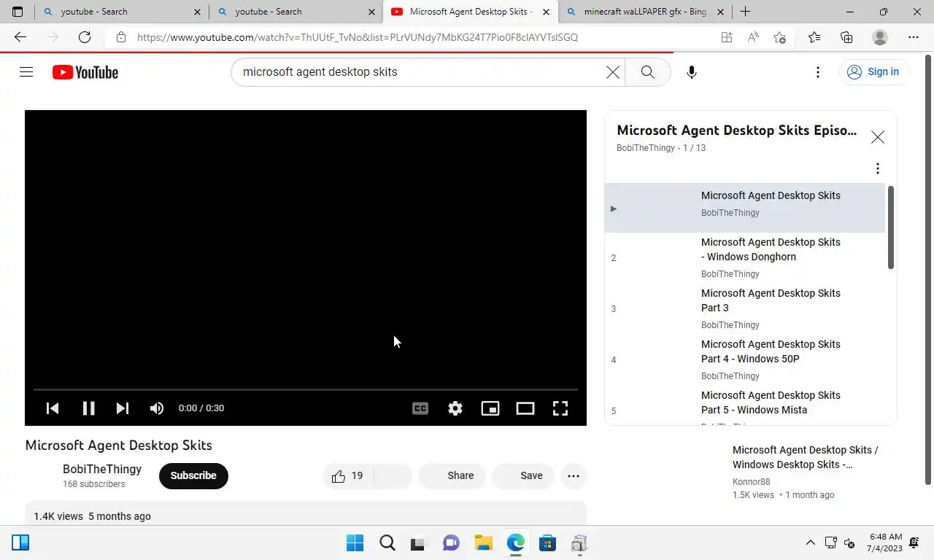
Task: Open tab actions menu button
Action: [18, 12]
